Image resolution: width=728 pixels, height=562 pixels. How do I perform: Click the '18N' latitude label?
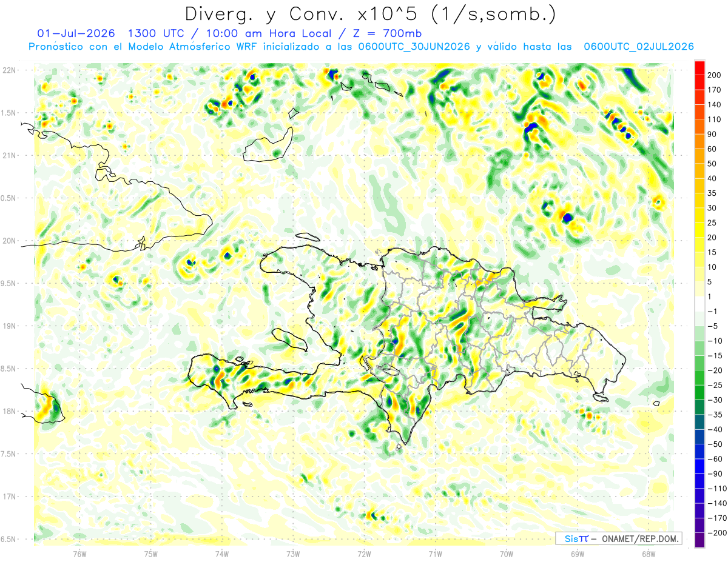[x=8, y=412]
